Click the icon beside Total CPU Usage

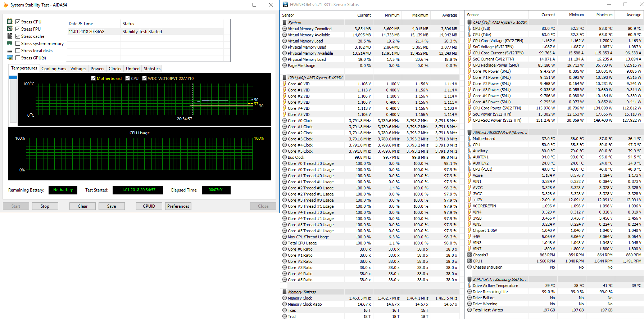(x=285, y=243)
